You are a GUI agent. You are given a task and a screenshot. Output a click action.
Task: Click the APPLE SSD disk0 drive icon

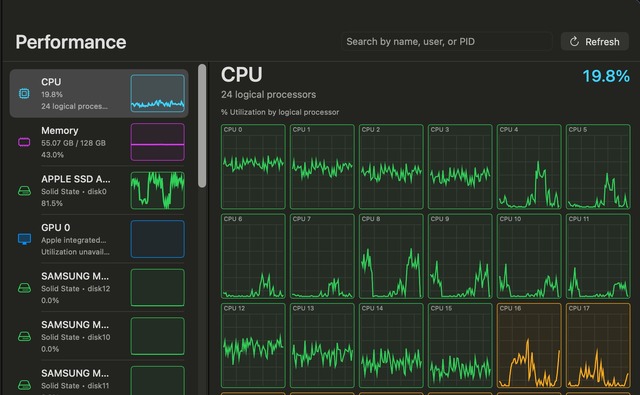(x=24, y=191)
